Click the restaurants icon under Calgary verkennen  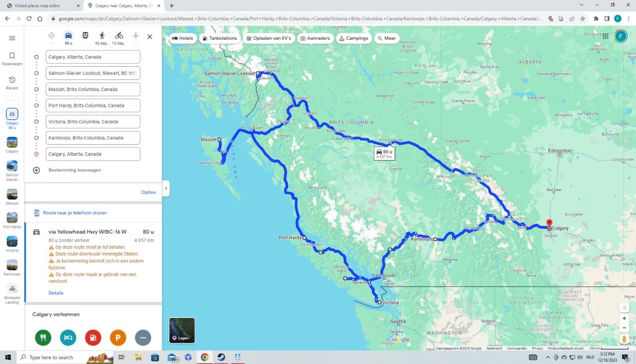click(43, 338)
